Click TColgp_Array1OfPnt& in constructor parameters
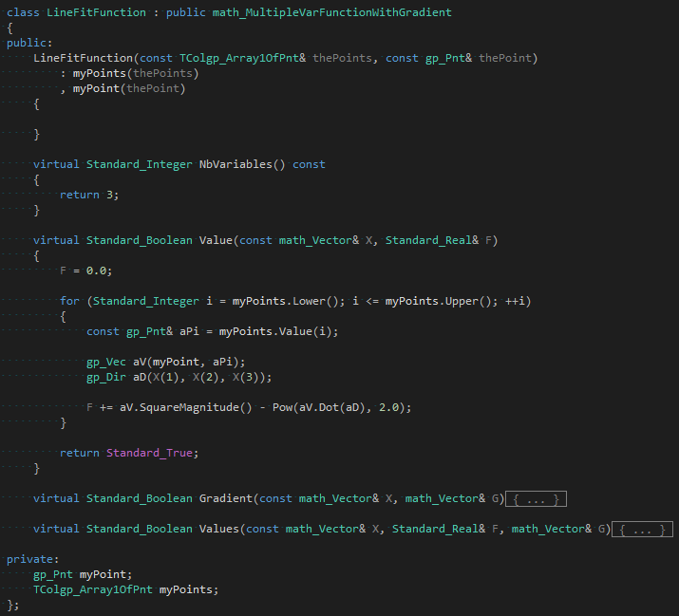The width and height of the screenshot is (679, 616). [242, 58]
